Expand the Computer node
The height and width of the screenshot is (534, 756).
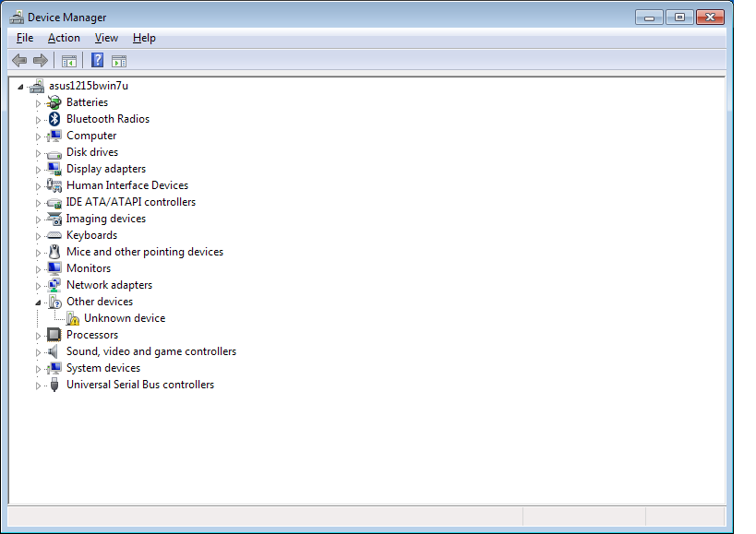38,136
